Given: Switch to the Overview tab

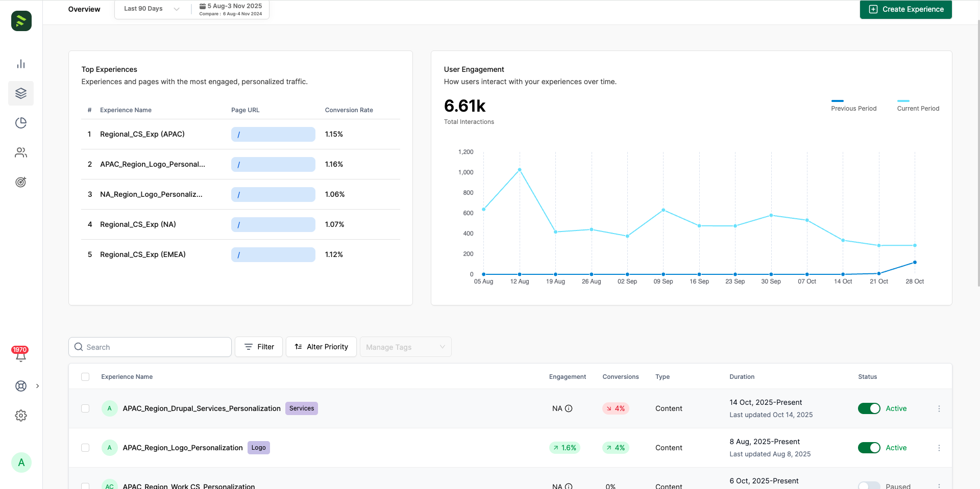Looking at the screenshot, I should click(84, 9).
